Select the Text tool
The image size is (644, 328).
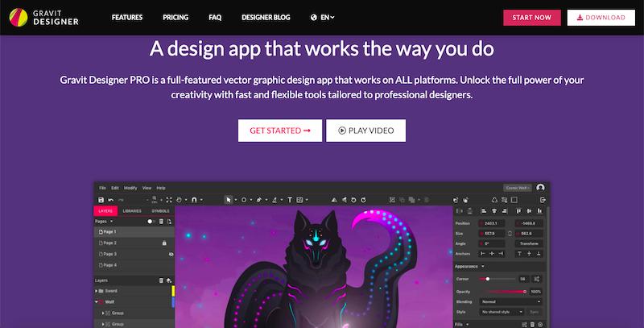(x=290, y=200)
